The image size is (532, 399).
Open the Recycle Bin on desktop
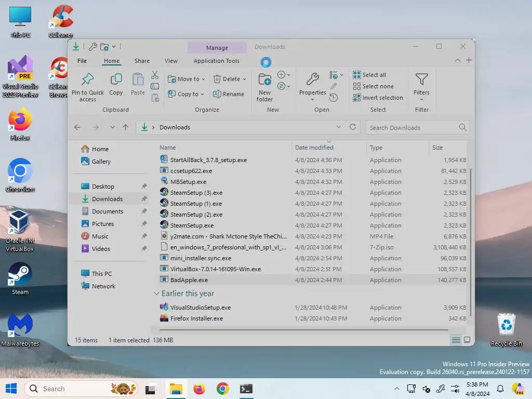(506, 330)
